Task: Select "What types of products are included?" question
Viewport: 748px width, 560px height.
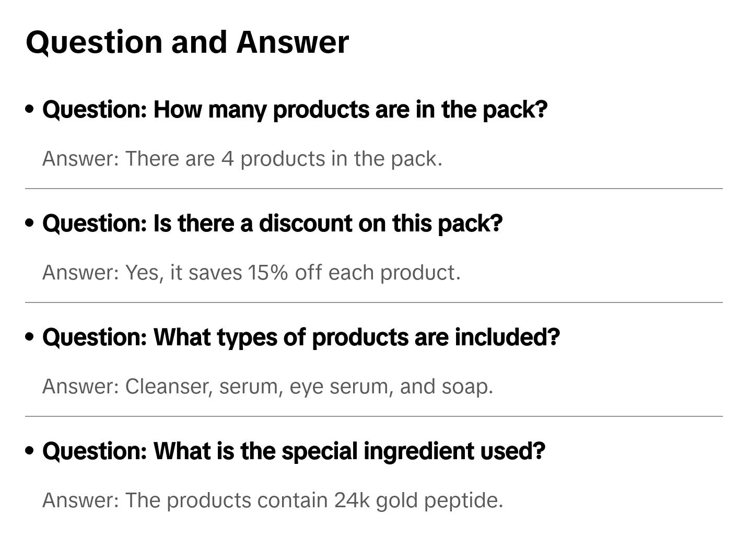Action: [301, 337]
